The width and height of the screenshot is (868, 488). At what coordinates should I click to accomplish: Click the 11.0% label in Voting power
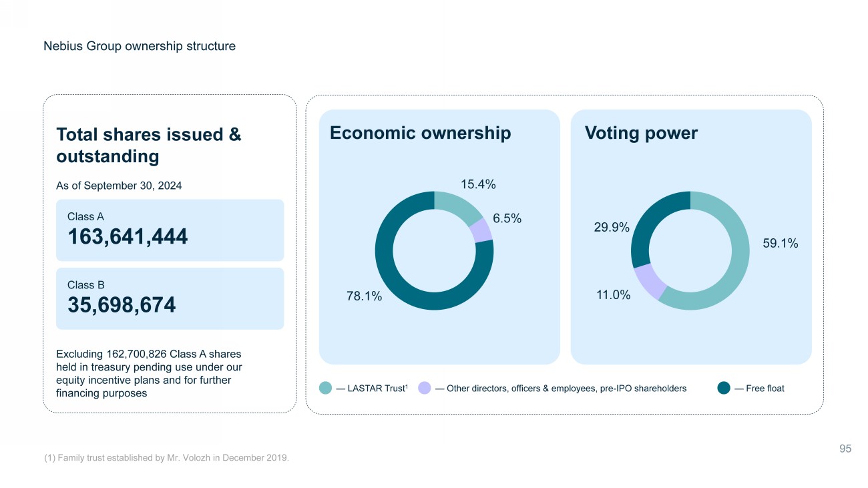pos(613,294)
